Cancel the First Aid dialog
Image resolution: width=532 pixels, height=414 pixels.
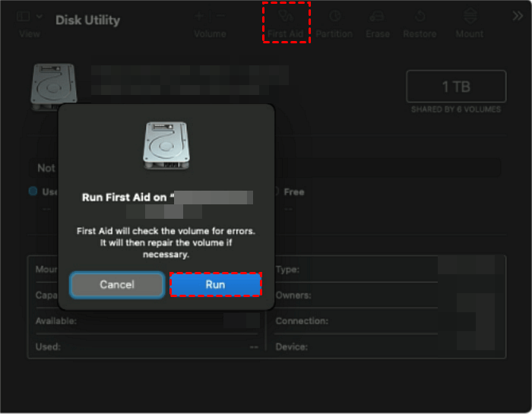tap(117, 284)
